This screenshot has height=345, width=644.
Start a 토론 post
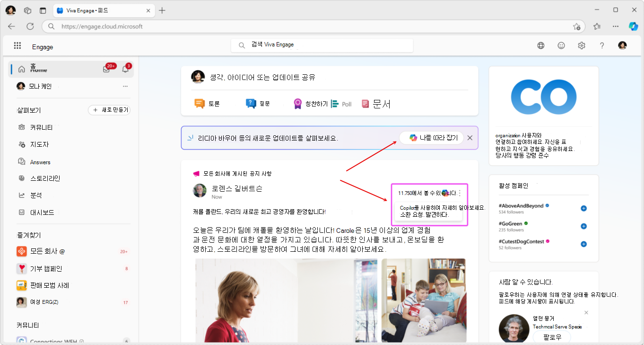(x=207, y=104)
